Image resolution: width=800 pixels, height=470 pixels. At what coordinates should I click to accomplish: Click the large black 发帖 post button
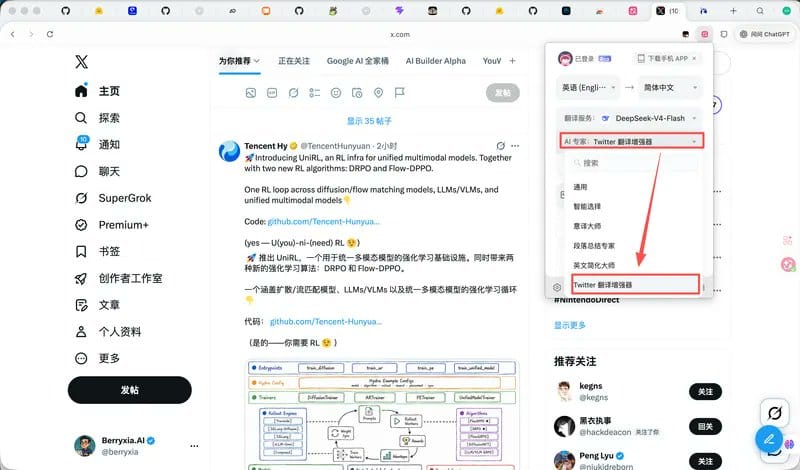pyautogui.click(x=130, y=390)
